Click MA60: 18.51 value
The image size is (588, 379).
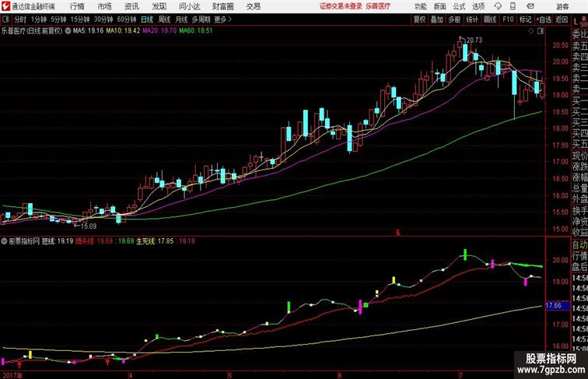pyautogui.click(x=196, y=31)
